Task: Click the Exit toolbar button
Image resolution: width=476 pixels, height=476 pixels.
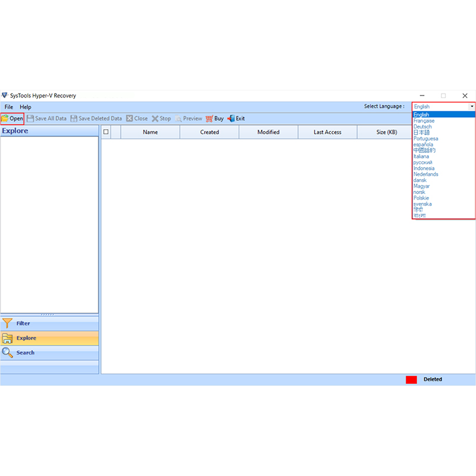Action: tap(236, 118)
